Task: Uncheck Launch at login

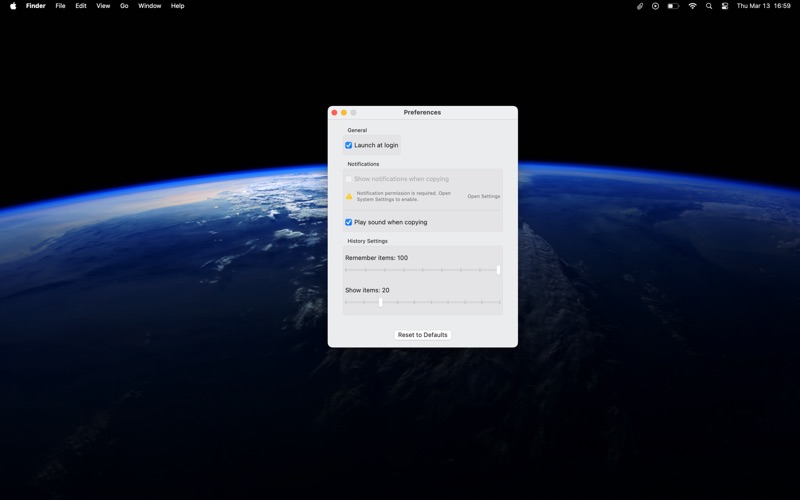Action: point(348,145)
